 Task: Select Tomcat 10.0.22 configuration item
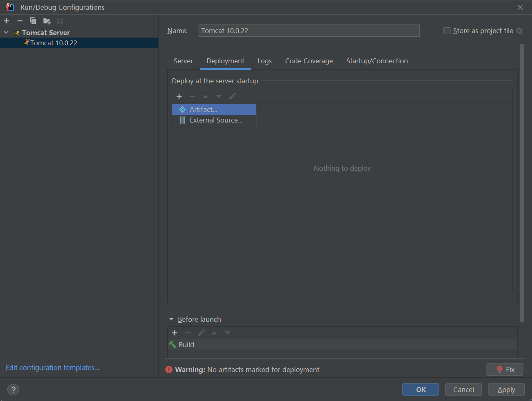[x=79, y=43]
